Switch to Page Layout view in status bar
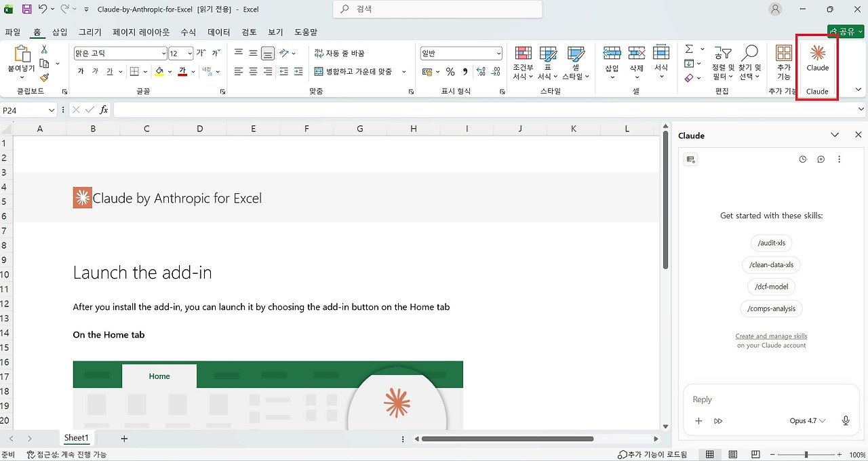 tap(733, 454)
